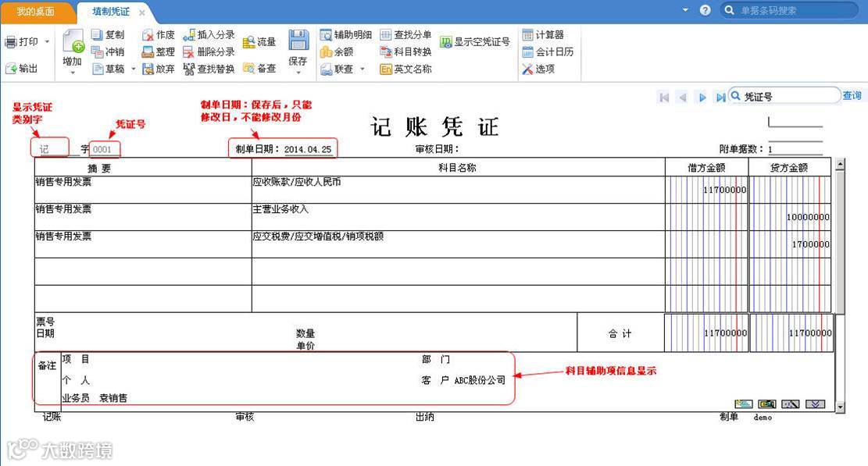Click the 联查 linked query button
Image resolution: width=868 pixels, height=466 pixels.
337,69
